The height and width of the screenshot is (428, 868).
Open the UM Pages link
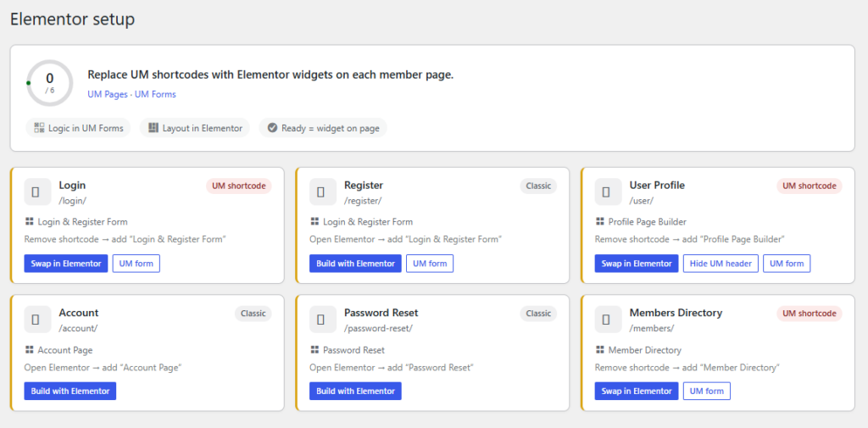[x=108, y=94]
